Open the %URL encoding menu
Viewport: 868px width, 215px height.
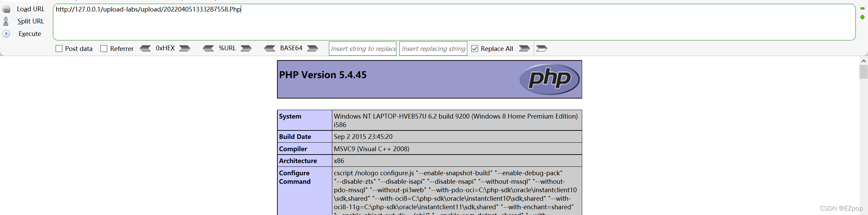click(x=227, y=48)
